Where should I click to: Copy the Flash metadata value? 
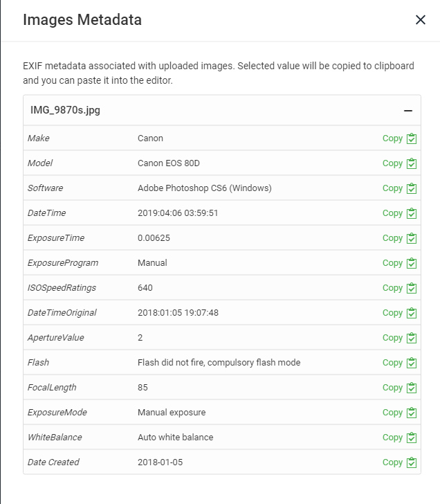(393, 363)
